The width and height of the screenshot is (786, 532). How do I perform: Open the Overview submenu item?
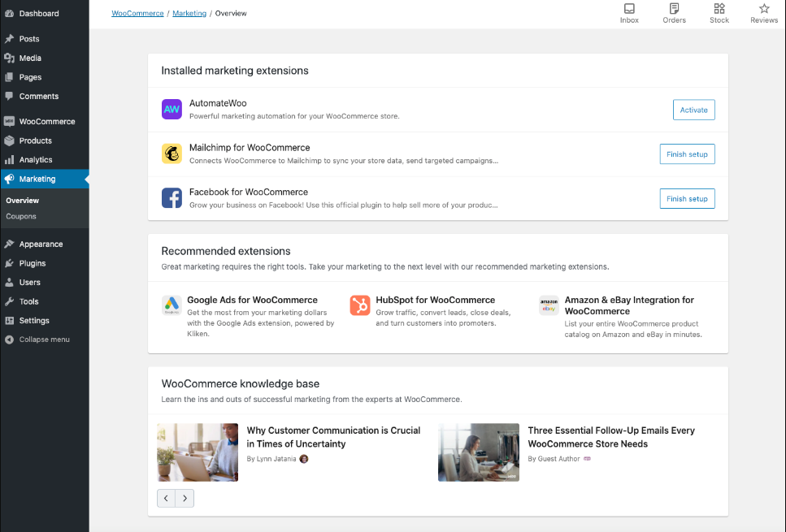click(23, 201)
